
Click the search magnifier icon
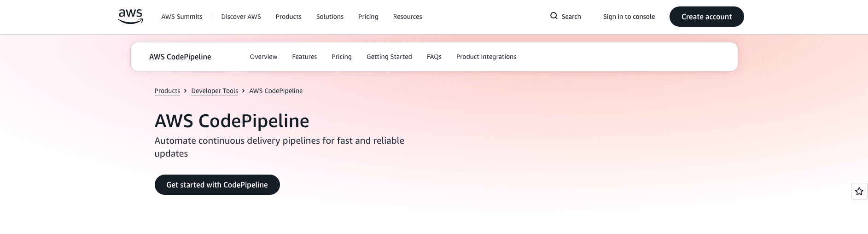(x=554, y=16)
